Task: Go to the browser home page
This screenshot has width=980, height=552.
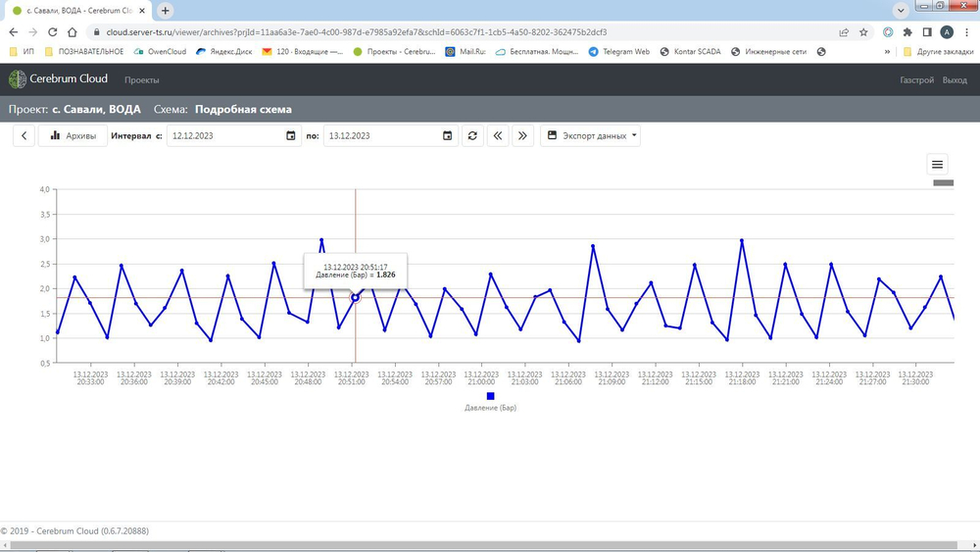Action: [x=73, y=32]
